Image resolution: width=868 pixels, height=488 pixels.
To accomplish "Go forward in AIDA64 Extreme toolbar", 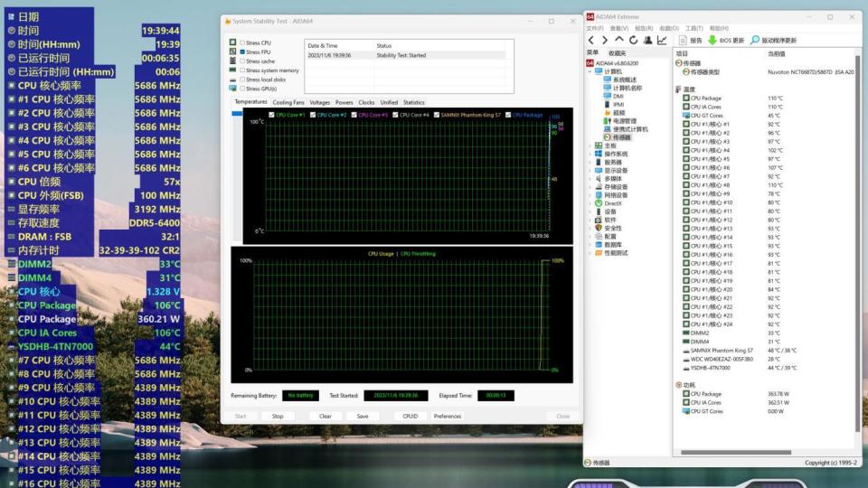I will [x=605, y=41].
